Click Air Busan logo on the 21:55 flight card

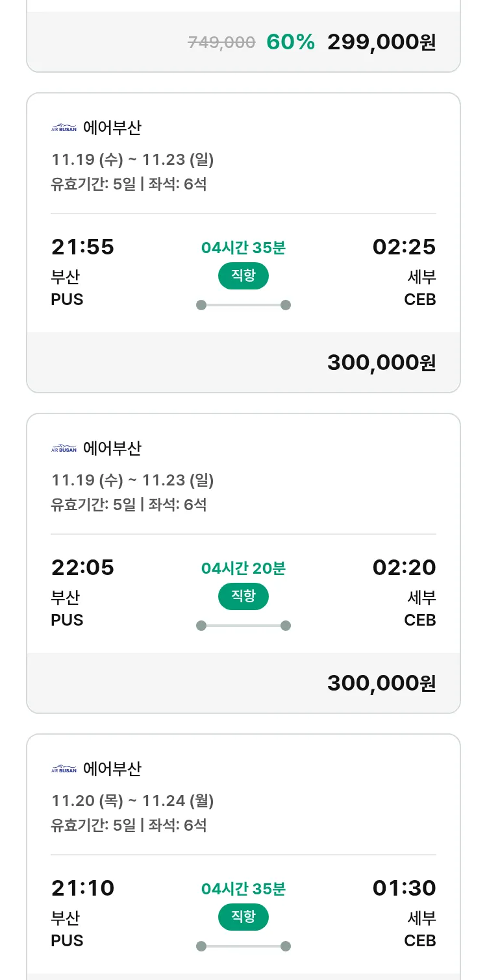(x=64, y=128)
